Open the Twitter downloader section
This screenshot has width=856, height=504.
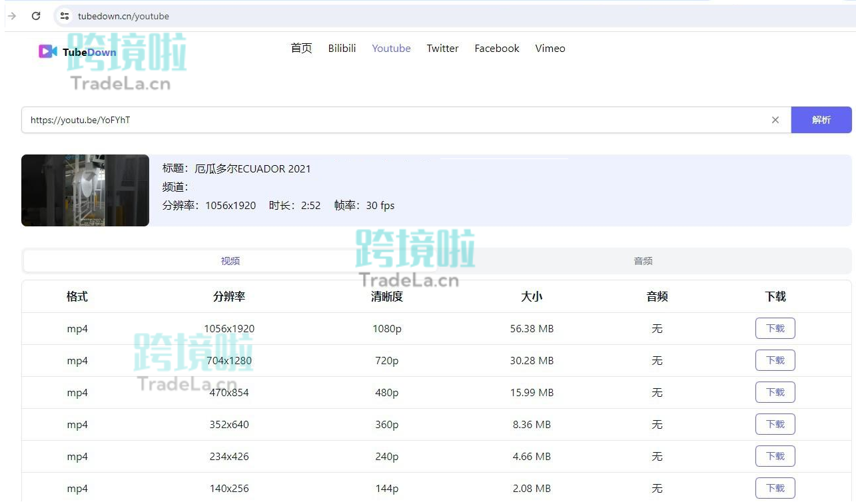(x=442, y=48)
